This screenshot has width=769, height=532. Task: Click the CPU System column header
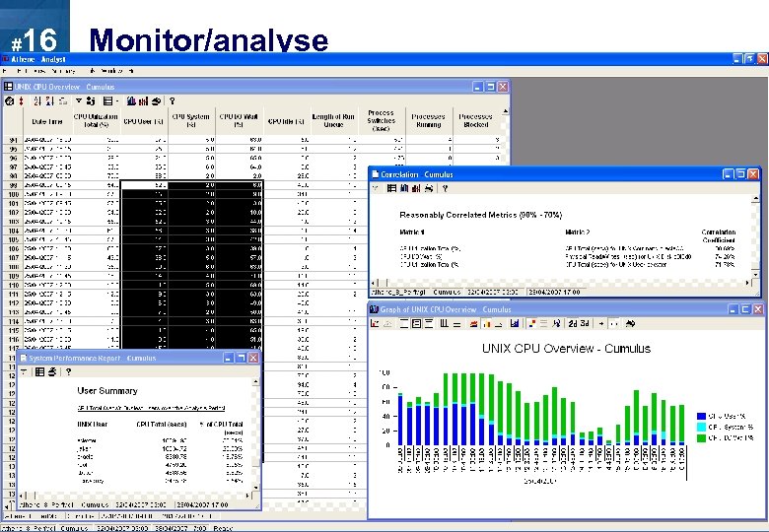191,121
